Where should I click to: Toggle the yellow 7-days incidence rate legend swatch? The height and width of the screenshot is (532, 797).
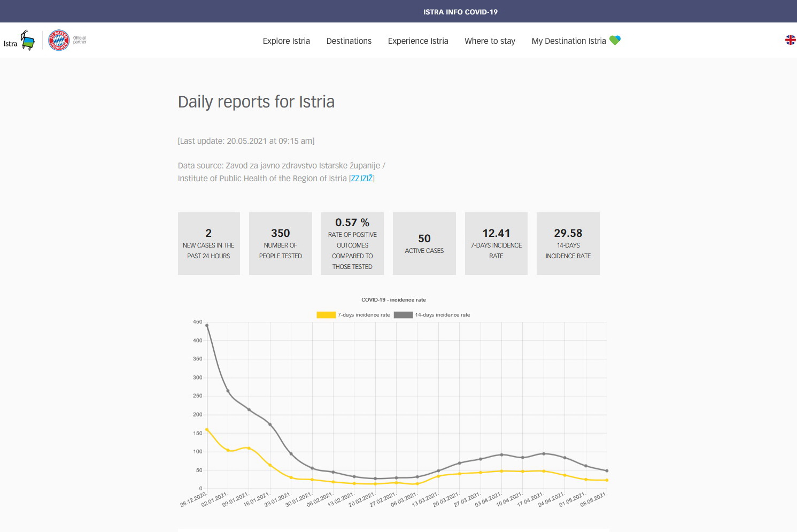click(326, 315)
